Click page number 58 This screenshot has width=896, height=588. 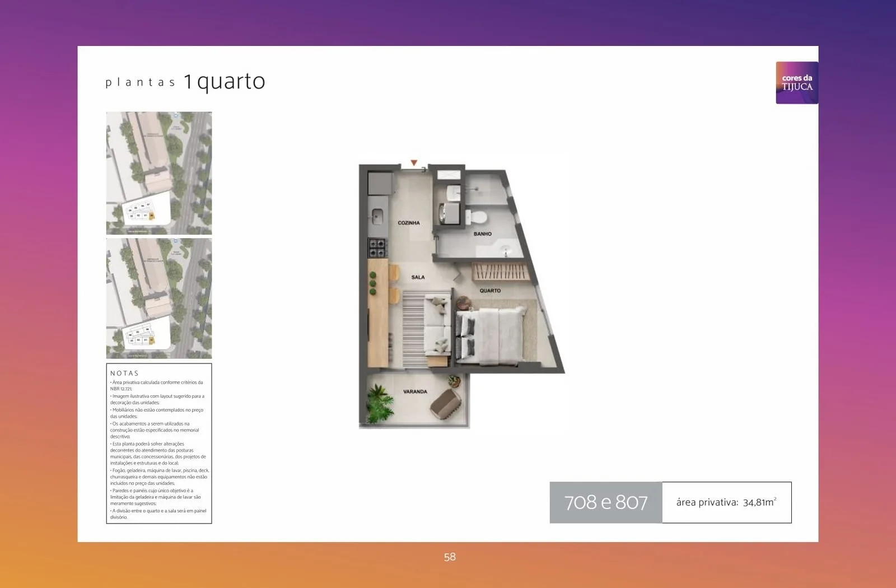pos(450,557)
